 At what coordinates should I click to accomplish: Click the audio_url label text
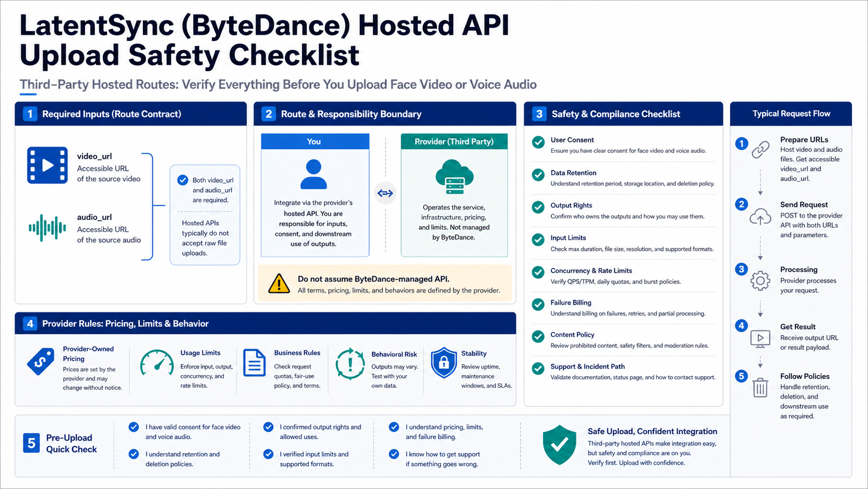[x=94, y=217]
